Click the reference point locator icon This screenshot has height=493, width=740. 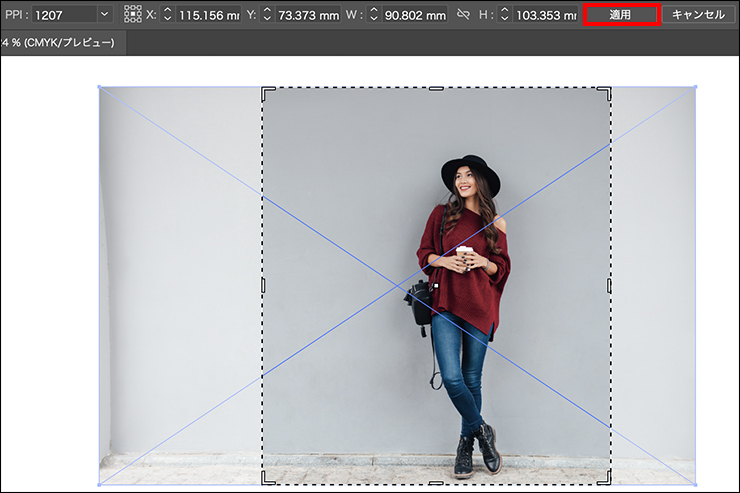133,15
